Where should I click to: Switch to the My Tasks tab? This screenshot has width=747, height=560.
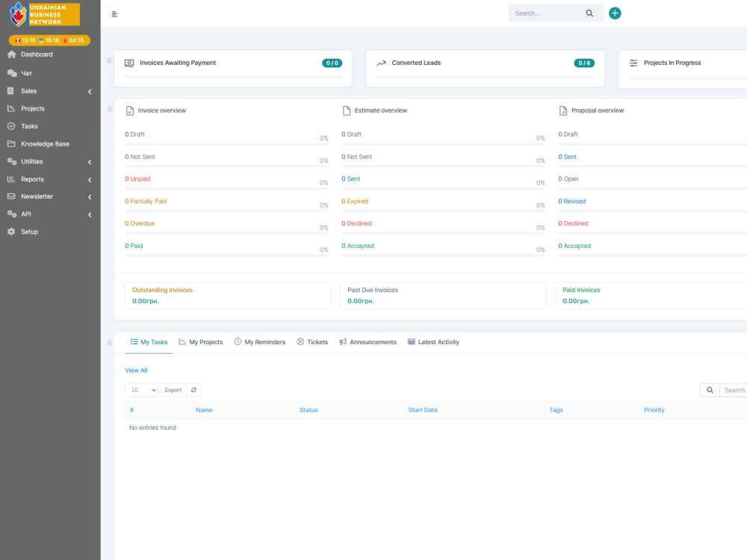point(149,342)
